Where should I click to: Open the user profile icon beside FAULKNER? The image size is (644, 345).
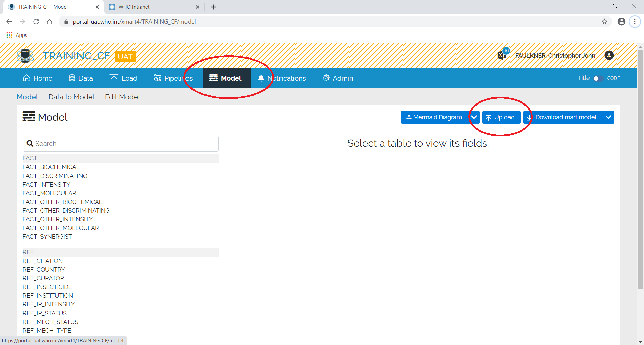point(609,55)
